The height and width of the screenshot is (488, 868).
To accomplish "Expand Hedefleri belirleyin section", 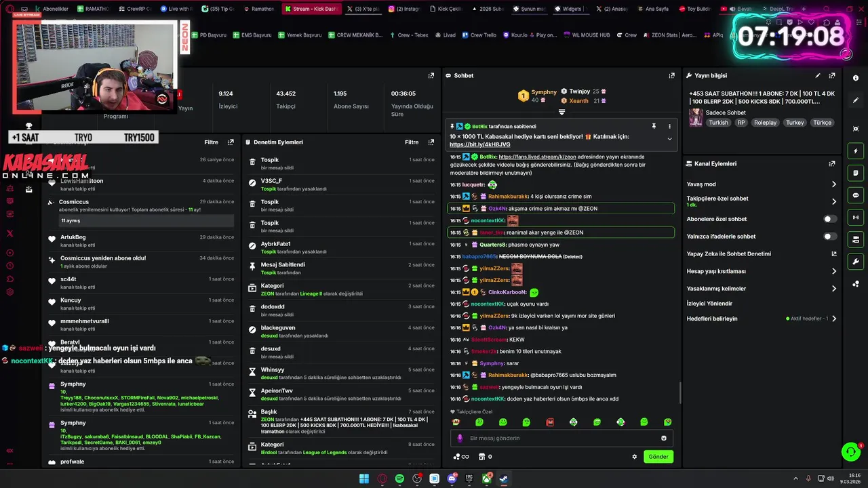I will coord(834,319).
